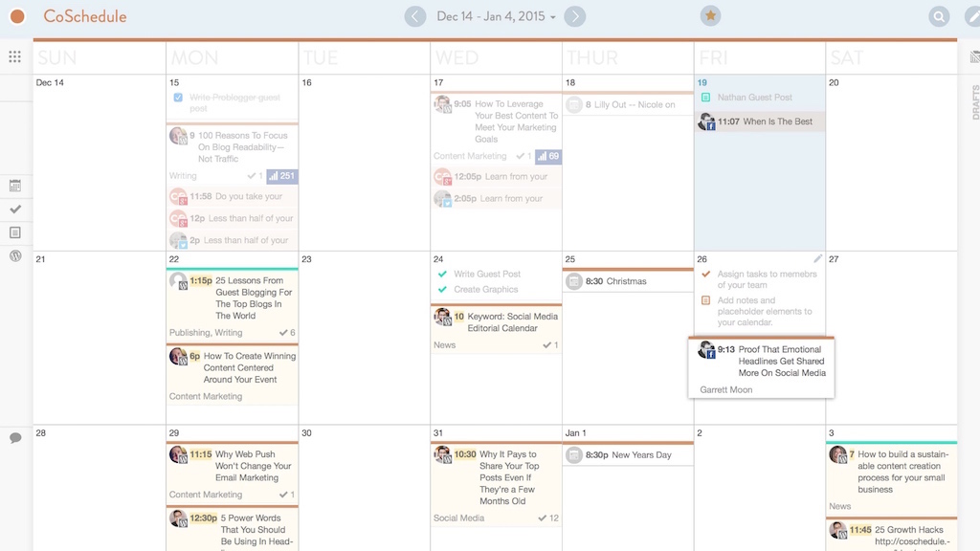Click the star favorites icon
980x551 pixels.
tap(710, 15)
